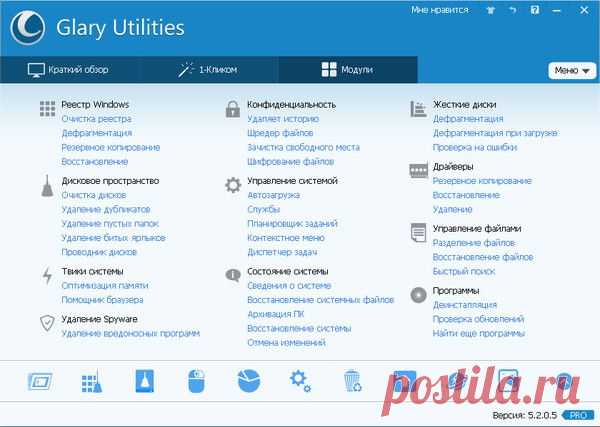Click the broom icon beside Дисковое пространство
Screen dimensions: 600x427
coord(47,186)
